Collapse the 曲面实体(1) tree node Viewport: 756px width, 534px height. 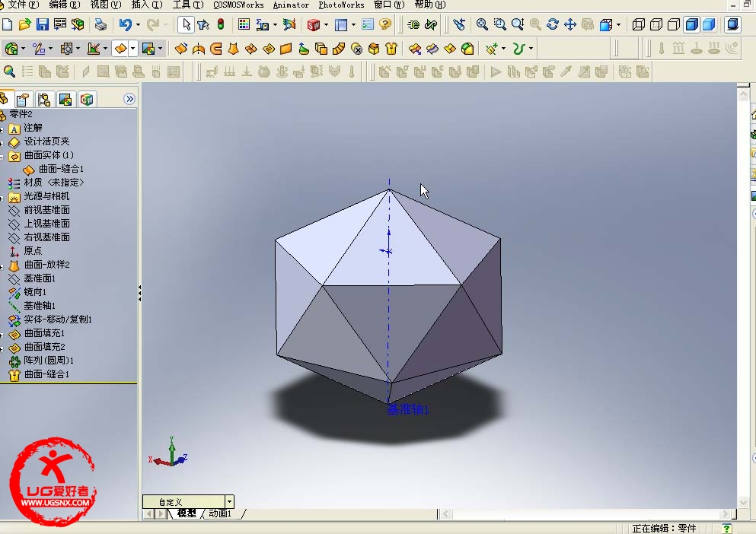click(2, 157)
